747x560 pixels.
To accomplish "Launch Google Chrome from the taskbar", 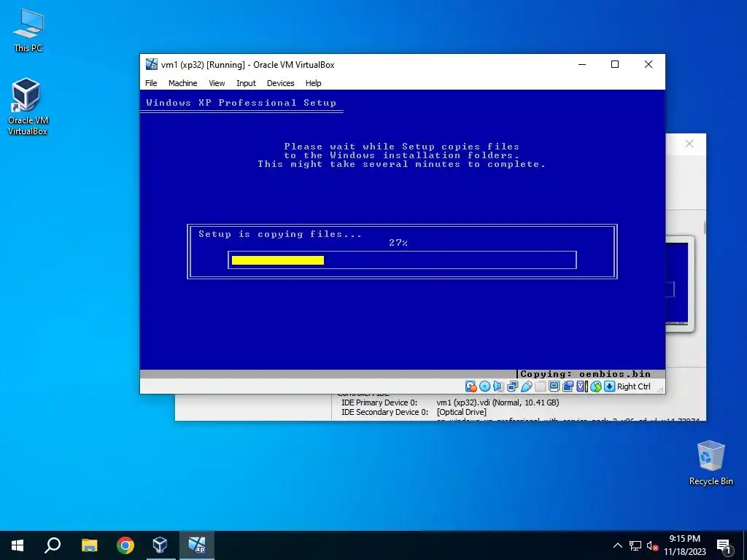I will pyautogui.click(x=125, y=545).
